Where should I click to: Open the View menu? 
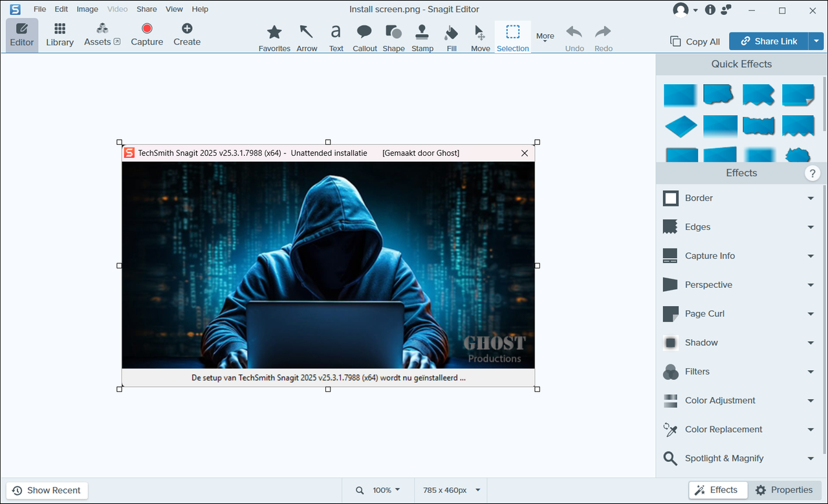pos(174,9)
